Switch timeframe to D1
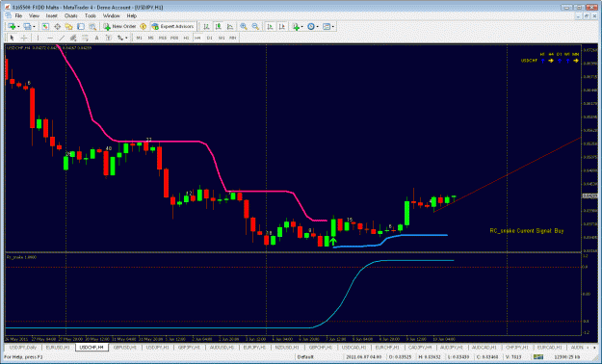 (210, 38)
